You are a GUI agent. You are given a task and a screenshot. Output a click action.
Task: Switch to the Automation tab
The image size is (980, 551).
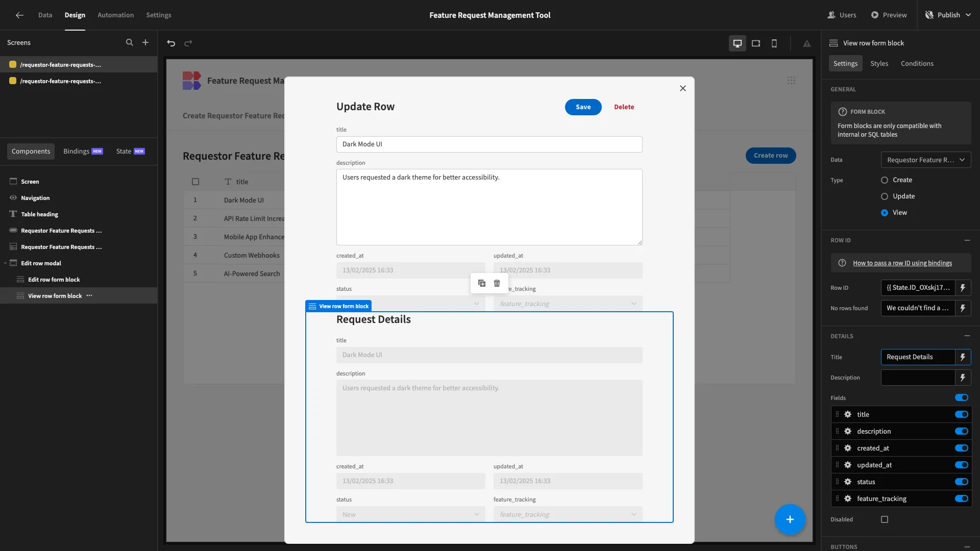point(115,15)
